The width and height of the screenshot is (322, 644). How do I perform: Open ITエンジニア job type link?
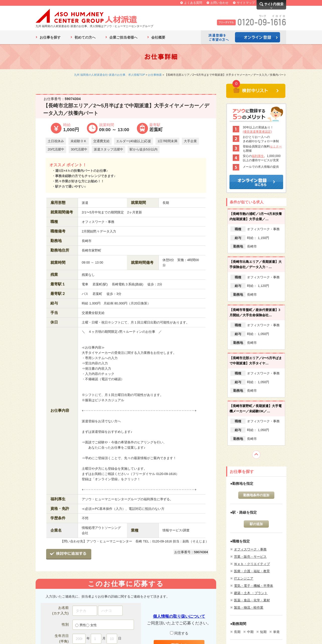[x=243, y=578]
